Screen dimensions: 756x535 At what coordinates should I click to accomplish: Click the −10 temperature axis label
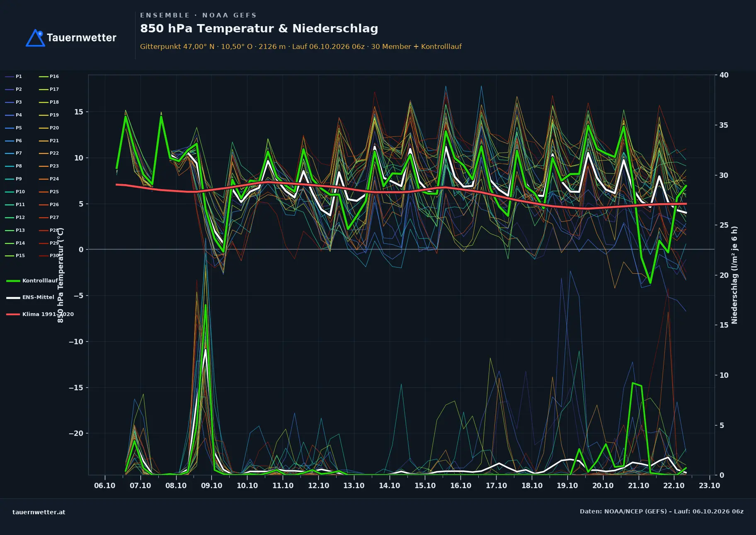pos(76,342)
